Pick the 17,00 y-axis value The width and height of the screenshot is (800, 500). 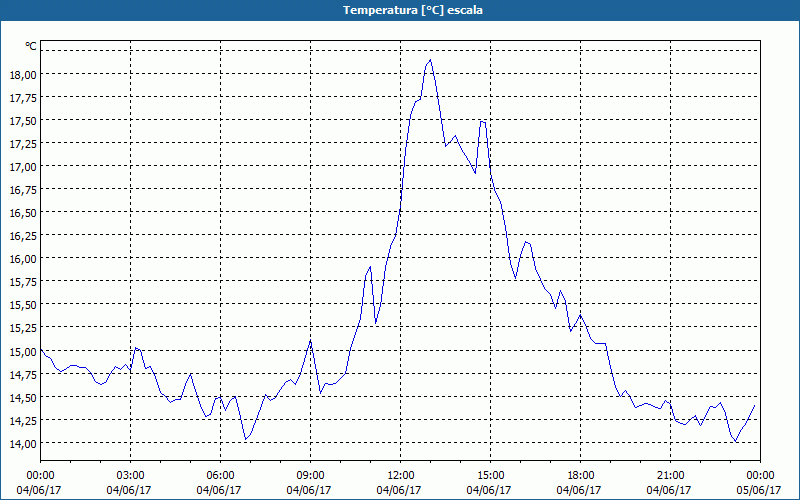pos(23,166)
